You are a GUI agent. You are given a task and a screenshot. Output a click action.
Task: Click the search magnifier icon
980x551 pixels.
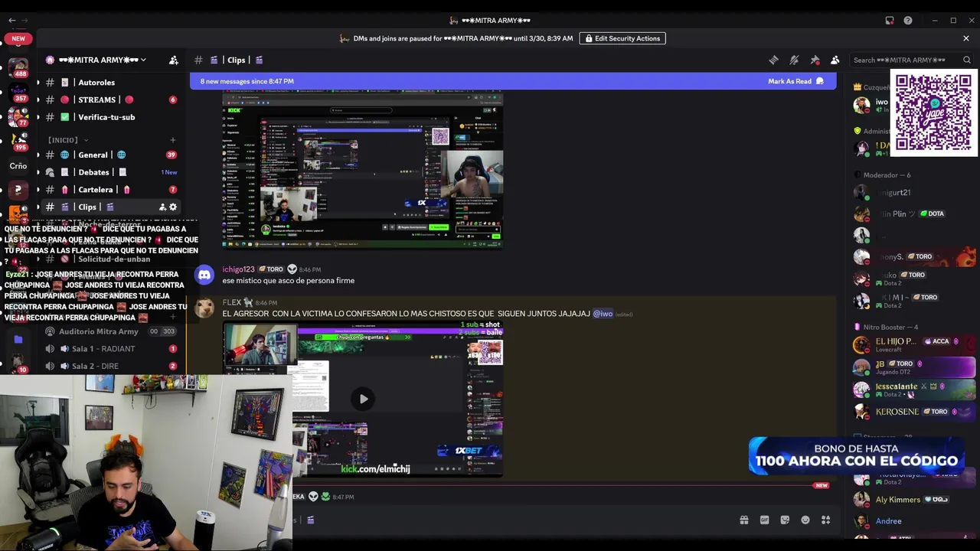point(967,60)
